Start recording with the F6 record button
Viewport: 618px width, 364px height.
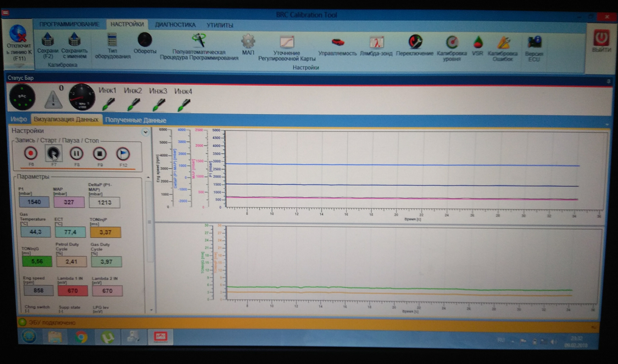pos(31,153)
